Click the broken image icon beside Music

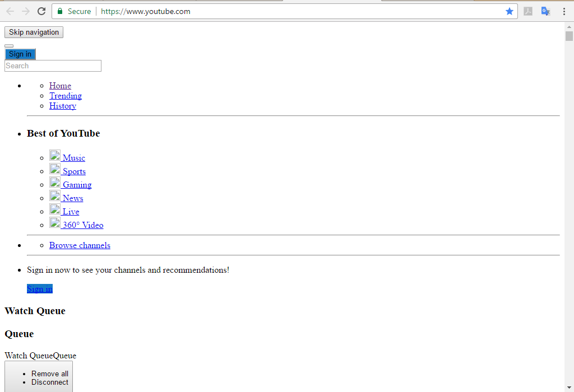[55, 156]
